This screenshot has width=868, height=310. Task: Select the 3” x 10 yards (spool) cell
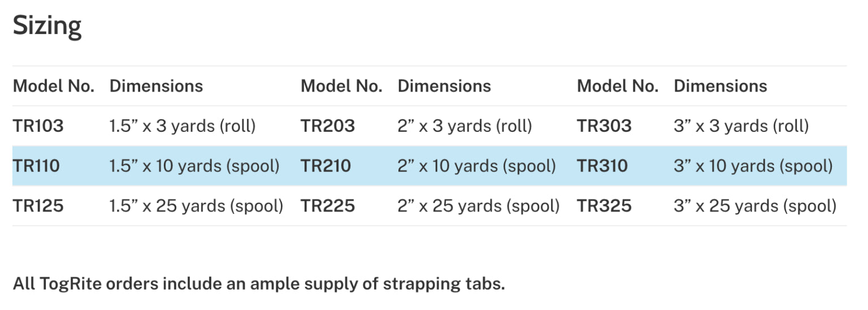[x=753, y=166]
